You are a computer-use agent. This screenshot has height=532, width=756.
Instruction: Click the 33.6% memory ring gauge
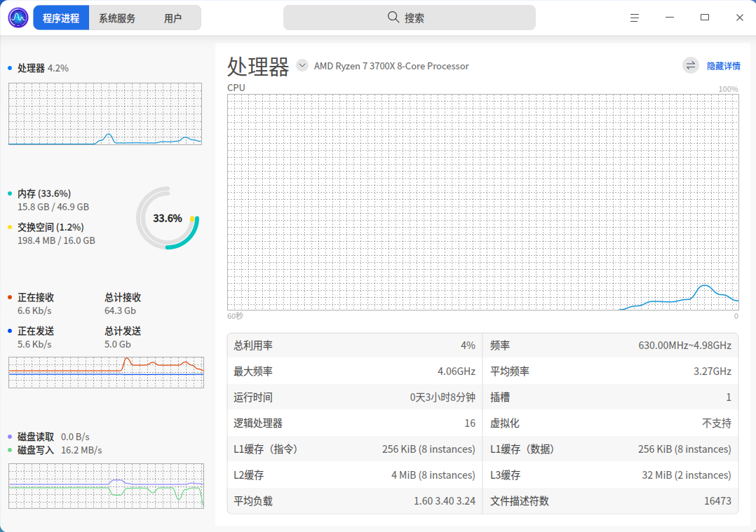168,218
